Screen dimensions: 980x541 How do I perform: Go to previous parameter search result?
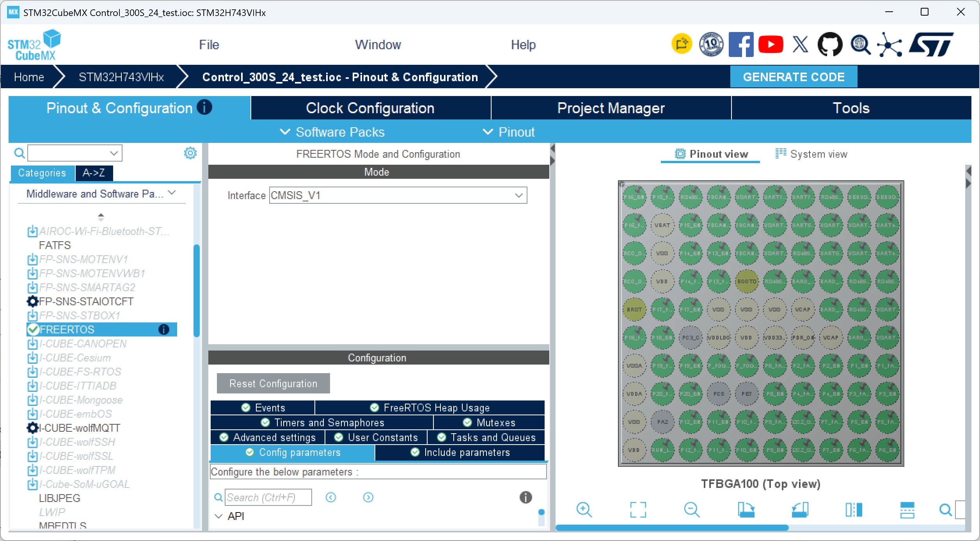tap(331, 497)
